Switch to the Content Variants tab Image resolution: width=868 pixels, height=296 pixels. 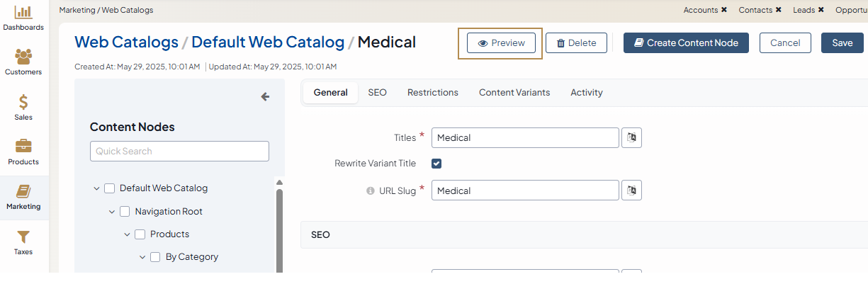[x=514, y=93]
